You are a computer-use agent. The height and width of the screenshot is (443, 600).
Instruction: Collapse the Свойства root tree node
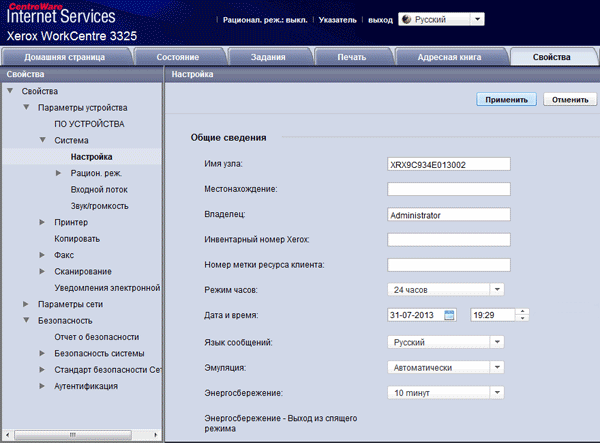10,91
